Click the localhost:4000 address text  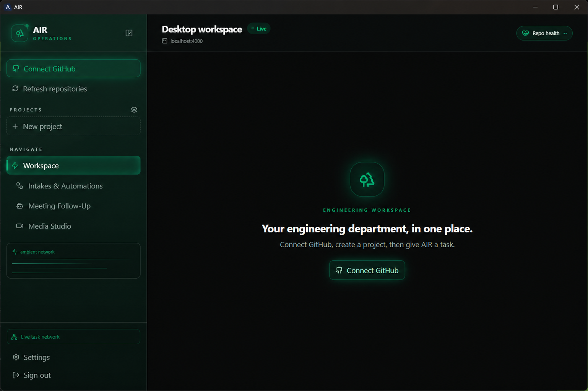tap(187, 41)
